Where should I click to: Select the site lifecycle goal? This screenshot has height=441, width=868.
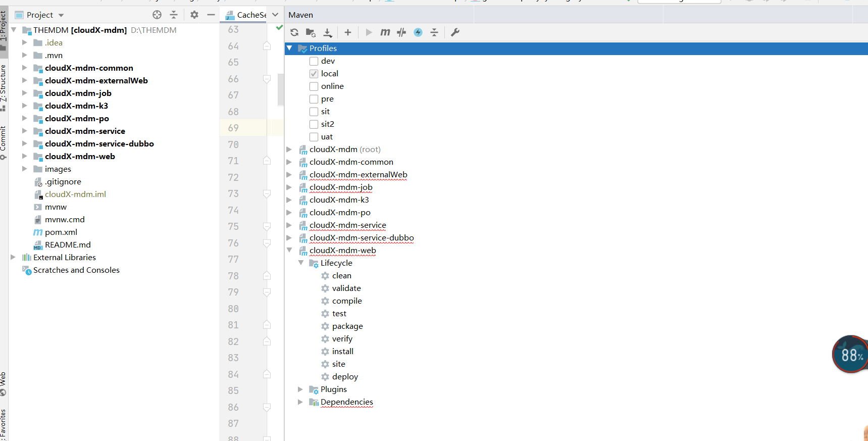click(x=339, y=364)
